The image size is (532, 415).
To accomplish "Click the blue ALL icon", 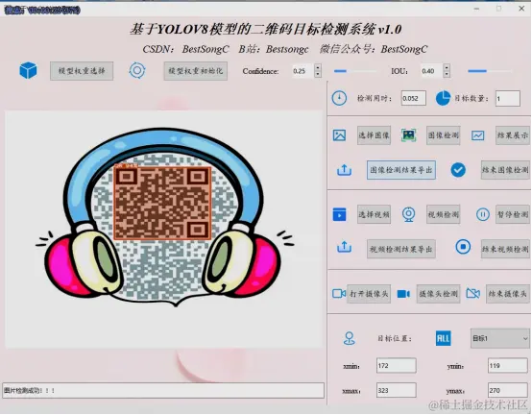I will pos(443,338).
